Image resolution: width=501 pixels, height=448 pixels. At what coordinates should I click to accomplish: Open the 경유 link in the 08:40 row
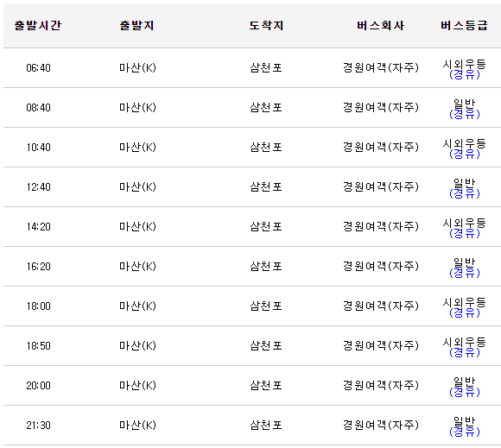coord(464,115)
